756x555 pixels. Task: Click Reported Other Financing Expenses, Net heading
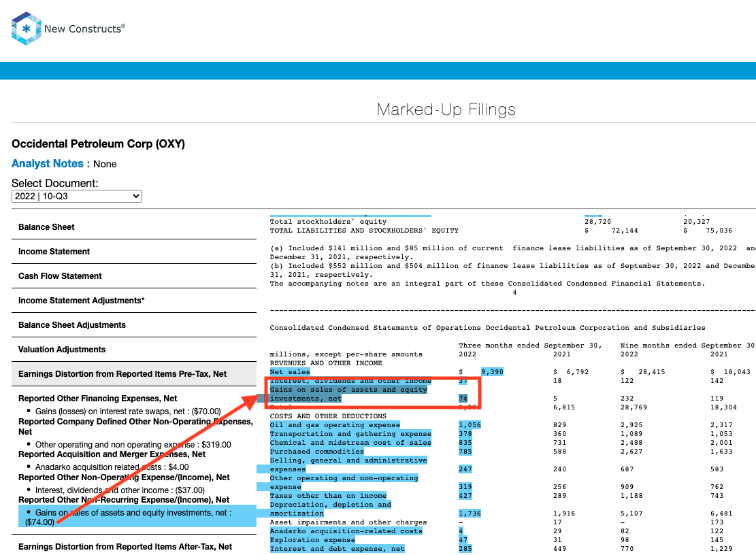(97, 399)
